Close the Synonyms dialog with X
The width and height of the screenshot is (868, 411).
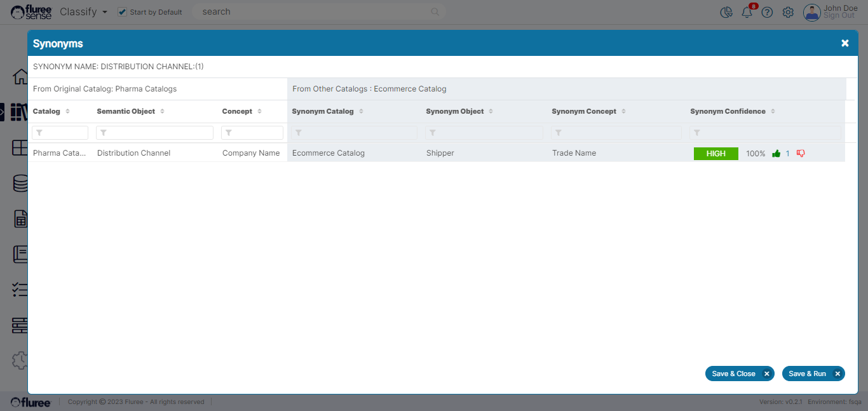click(844, 43)
